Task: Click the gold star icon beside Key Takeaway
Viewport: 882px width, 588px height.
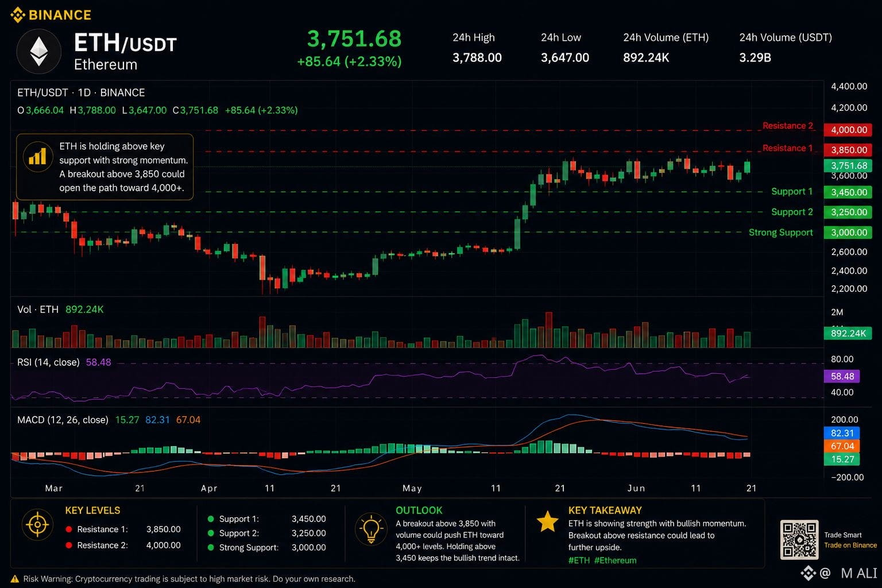Action: tap(547, 521)
